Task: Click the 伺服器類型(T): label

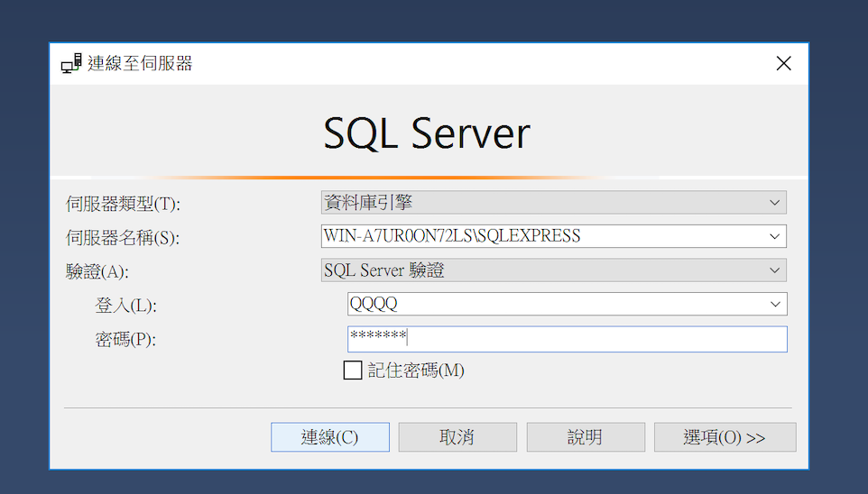Action: [123, 204]
